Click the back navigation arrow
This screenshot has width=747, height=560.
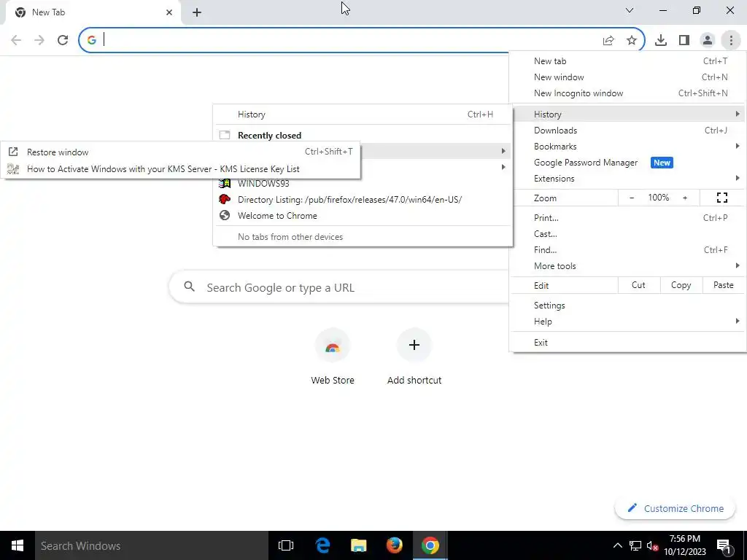tap(16, 40)
